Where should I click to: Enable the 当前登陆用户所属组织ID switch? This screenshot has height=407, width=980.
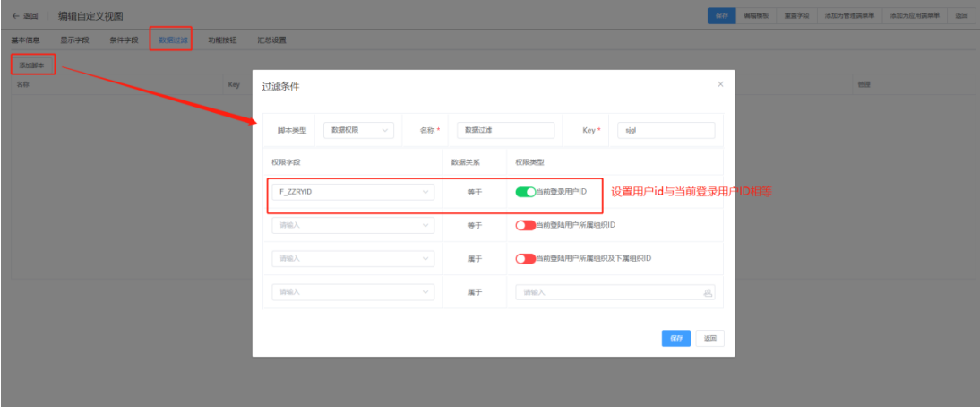point(526,225)
